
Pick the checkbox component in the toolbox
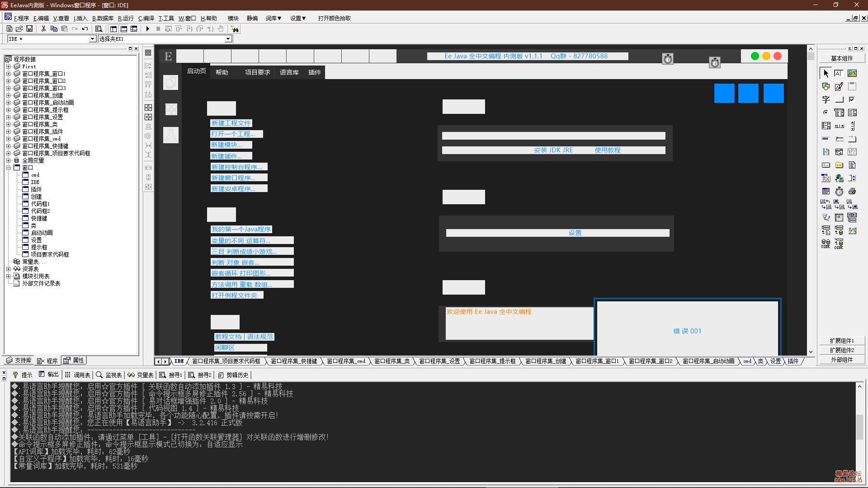pyautogui.click(x=852, y=99)
